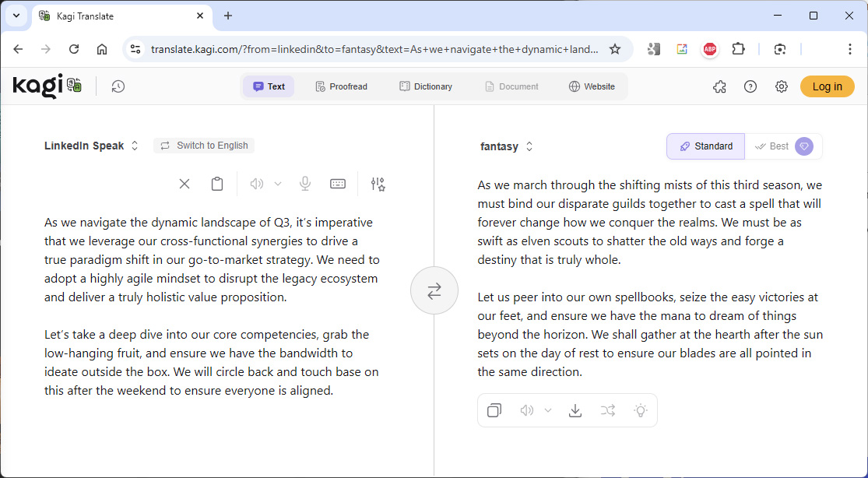Open translation options sliders icon
Viewport: 868px width, 478px height.
tap(378, 184)
